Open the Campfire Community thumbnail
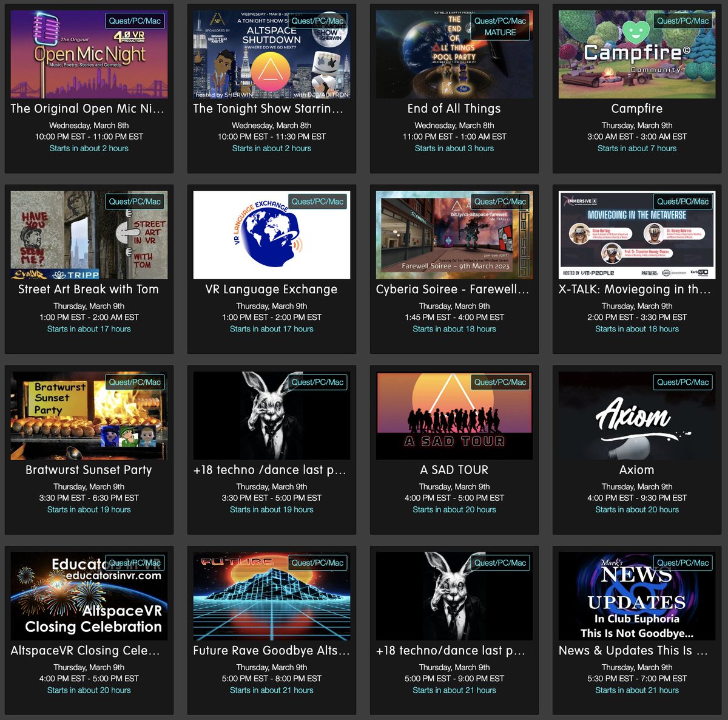 (x=637, y=55)
